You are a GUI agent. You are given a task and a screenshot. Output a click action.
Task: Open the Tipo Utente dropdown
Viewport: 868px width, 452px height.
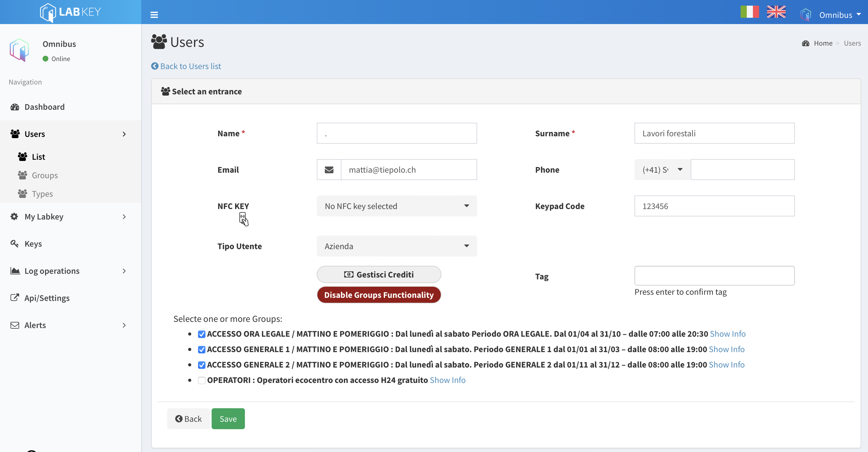pyautogui.click(x=397, y=246)
